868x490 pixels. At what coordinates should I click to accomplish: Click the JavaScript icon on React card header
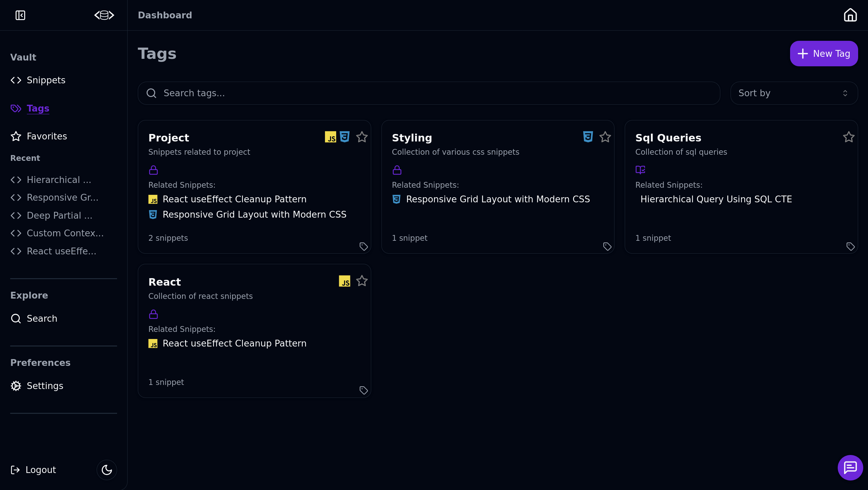coord(344,281)
